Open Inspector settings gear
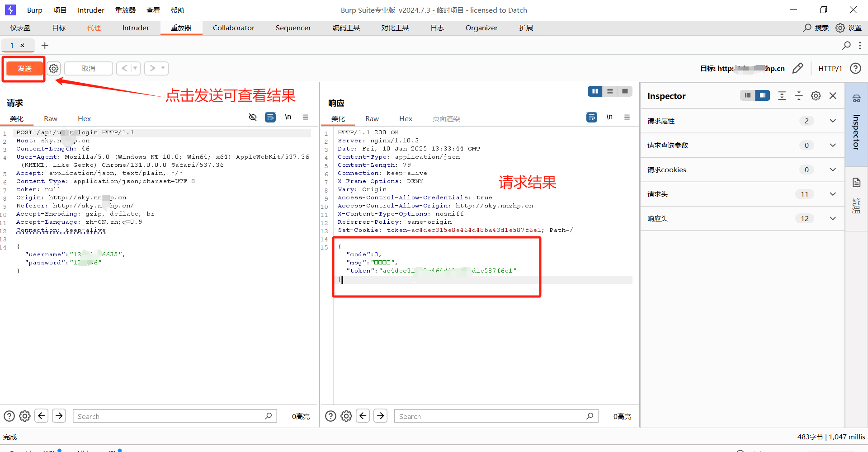This screenshot has height=452, width=868. (x=816, y=95)
